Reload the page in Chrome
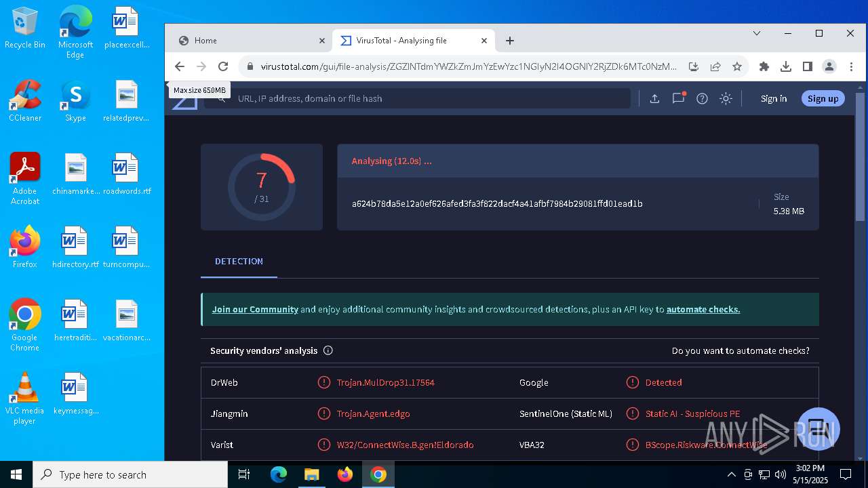 point(223,66)
